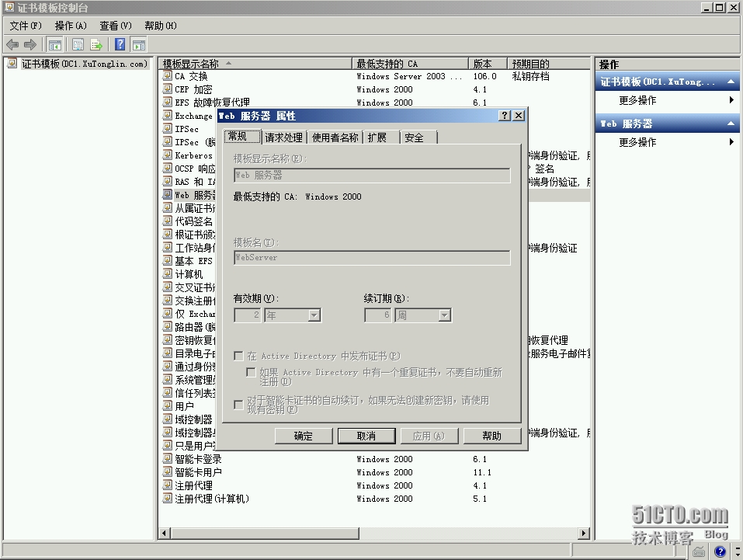Image resolution: width=743 pixels, height=560 pixels.
Task: Click the dialog's ? help title-bar icon
Action: tap(505, 115)
